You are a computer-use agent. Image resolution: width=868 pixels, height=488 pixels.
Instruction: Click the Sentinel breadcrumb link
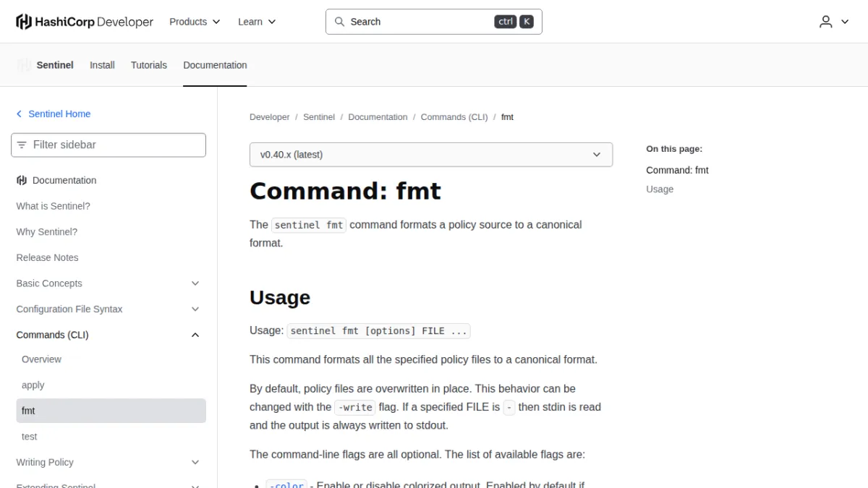319,117
